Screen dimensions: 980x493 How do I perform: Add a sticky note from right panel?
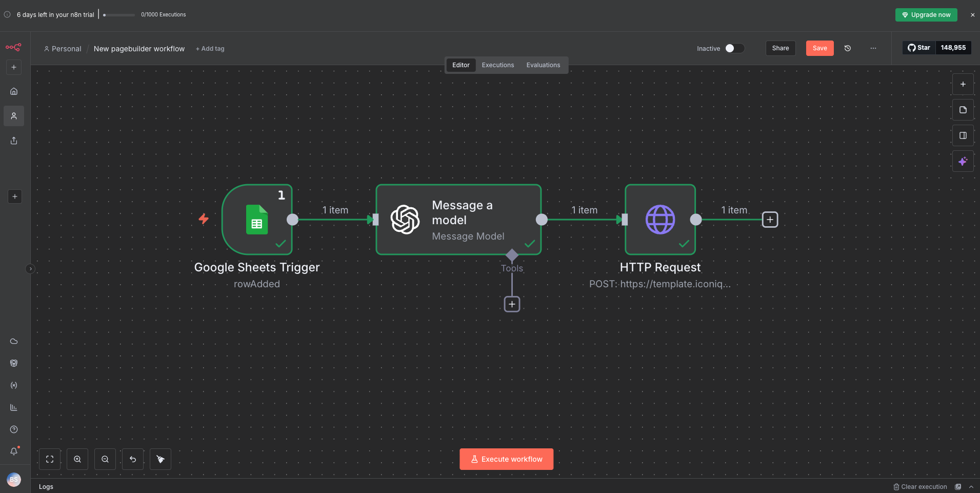tap(963, 110)
